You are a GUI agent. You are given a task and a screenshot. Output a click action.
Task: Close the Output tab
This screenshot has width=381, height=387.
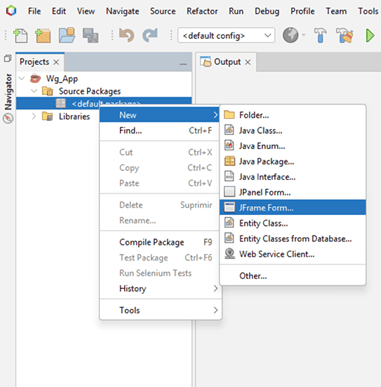(x=248, y=62)
